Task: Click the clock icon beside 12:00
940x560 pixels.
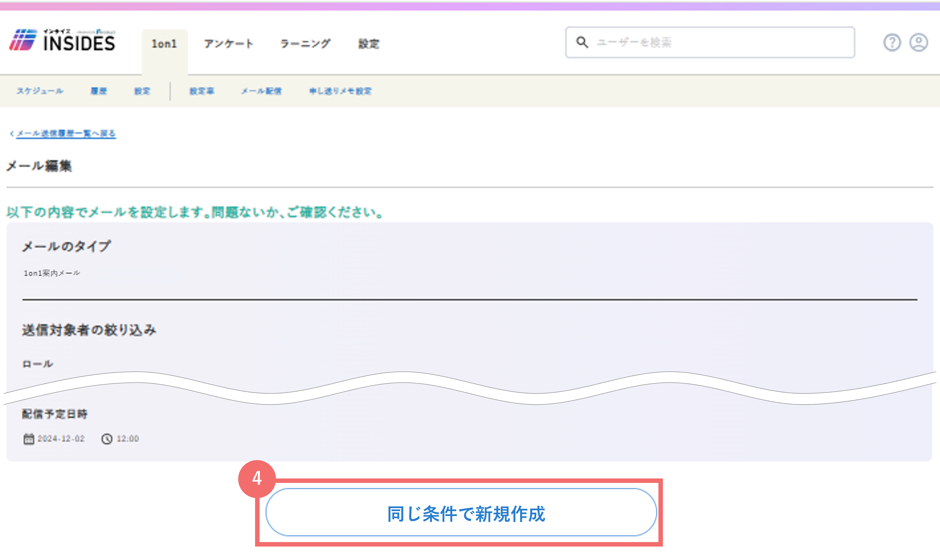Action: point(107,439)
